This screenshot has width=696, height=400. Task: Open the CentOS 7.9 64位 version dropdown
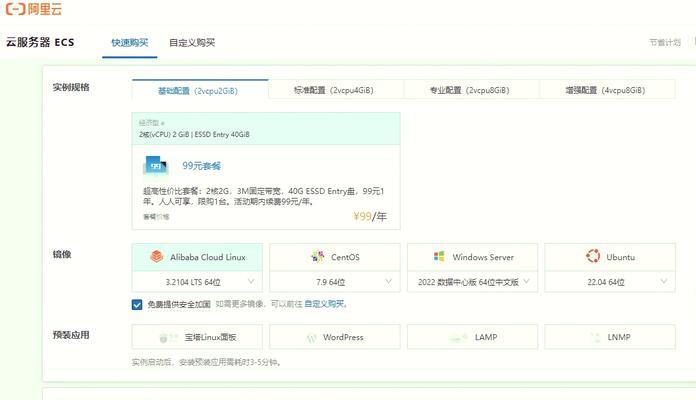[335, 282]
